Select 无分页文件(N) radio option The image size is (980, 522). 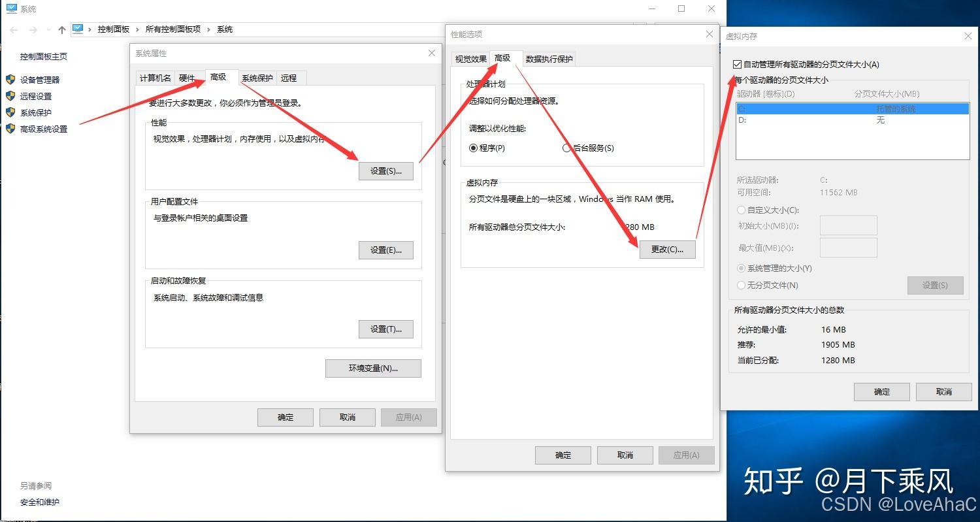pos(741,285)
